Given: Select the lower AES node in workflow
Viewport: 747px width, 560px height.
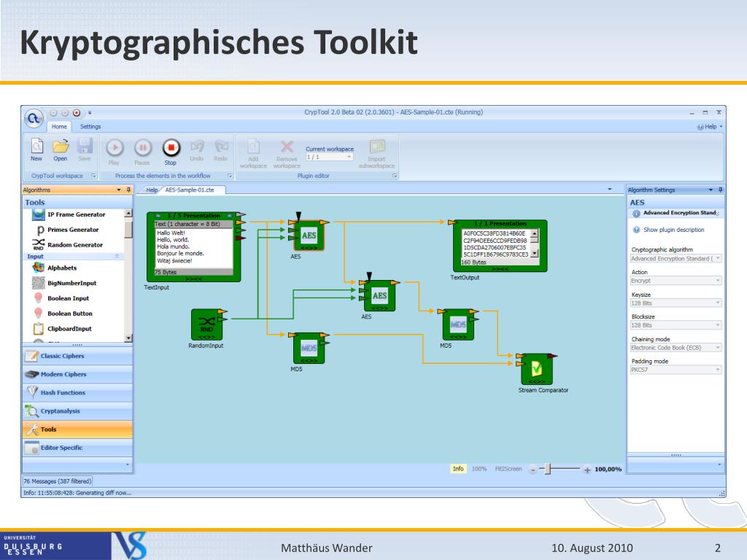Looking at the screenshot, I should (x=379, y=295).
